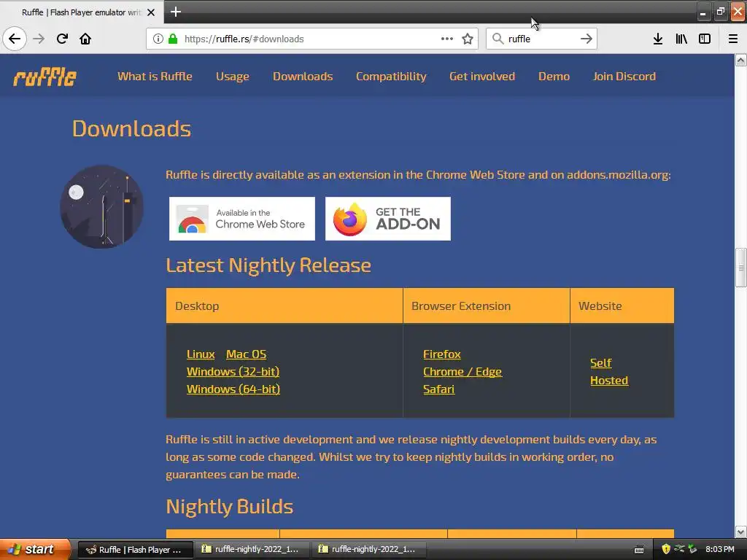Open the Library bookshelf icon
This screenshot has height=560, width=747.
click(x=681, y=39)
